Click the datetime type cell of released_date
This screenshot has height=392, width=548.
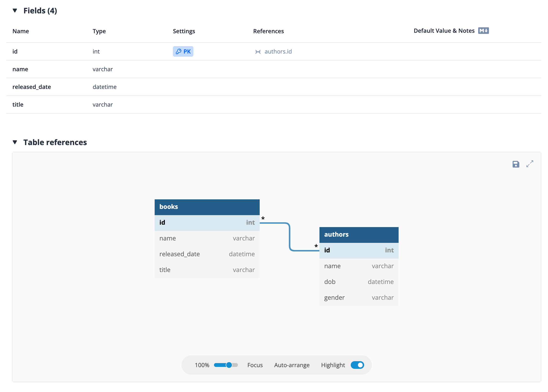tap(104, 87)
